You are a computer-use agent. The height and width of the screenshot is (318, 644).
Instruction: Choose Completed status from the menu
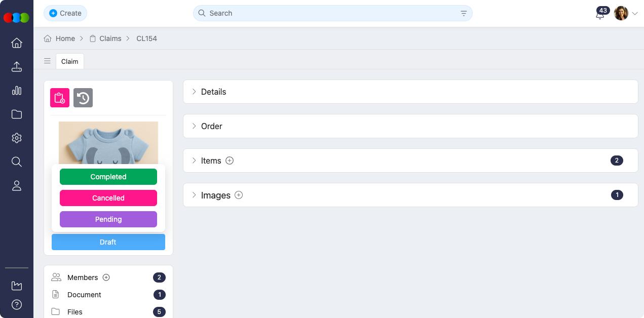tap(108, 177)
